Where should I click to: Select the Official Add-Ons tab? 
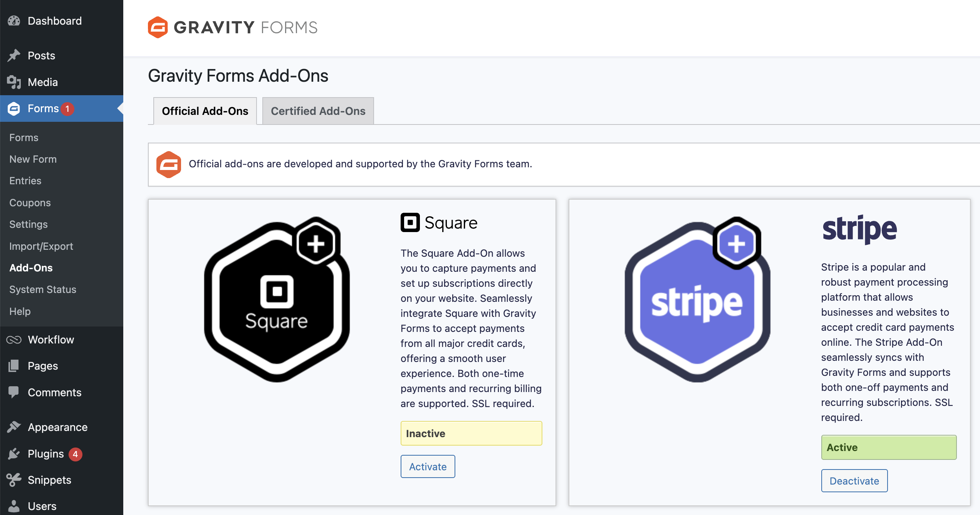[205, 111]
